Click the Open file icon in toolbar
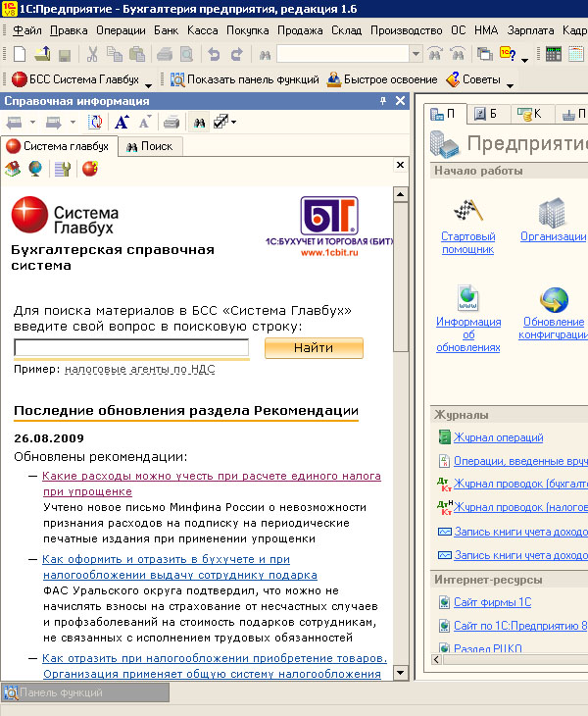588x716 pixels. (42, 54)
